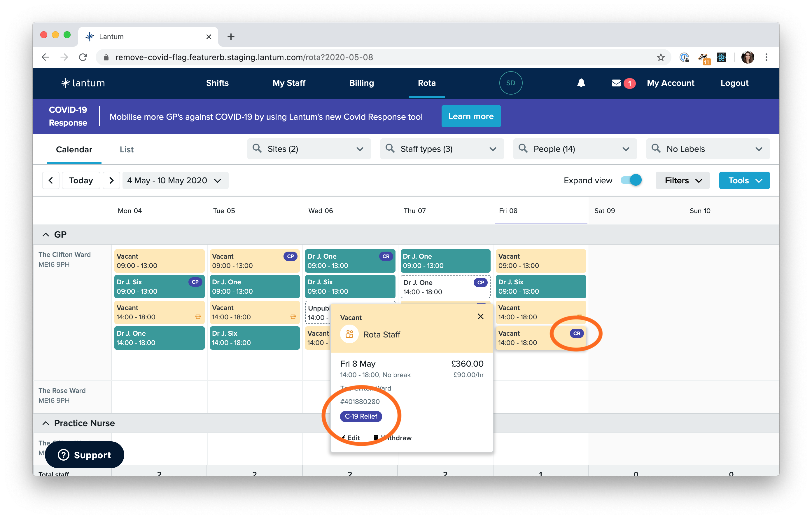This screenshot has height=519, width=812.
Task: Click the Lantum logo
Action: [x=83, y=83]
